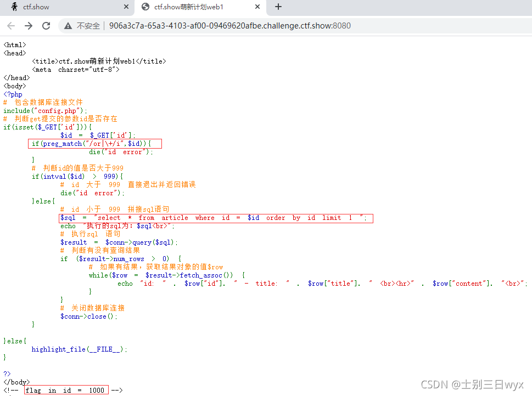Click the <?php opening tag
This screenshot has height=396, width=532.
click(13, 94)
